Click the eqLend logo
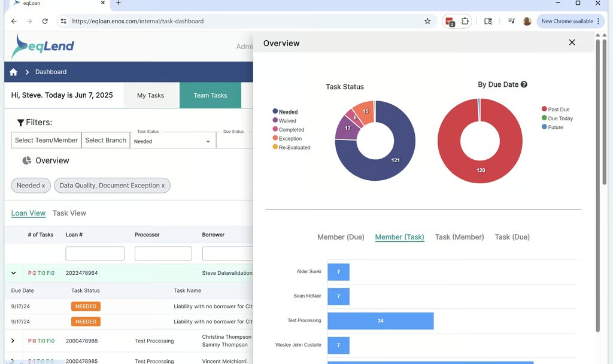 pyautogui.click(x=43, y=46)
